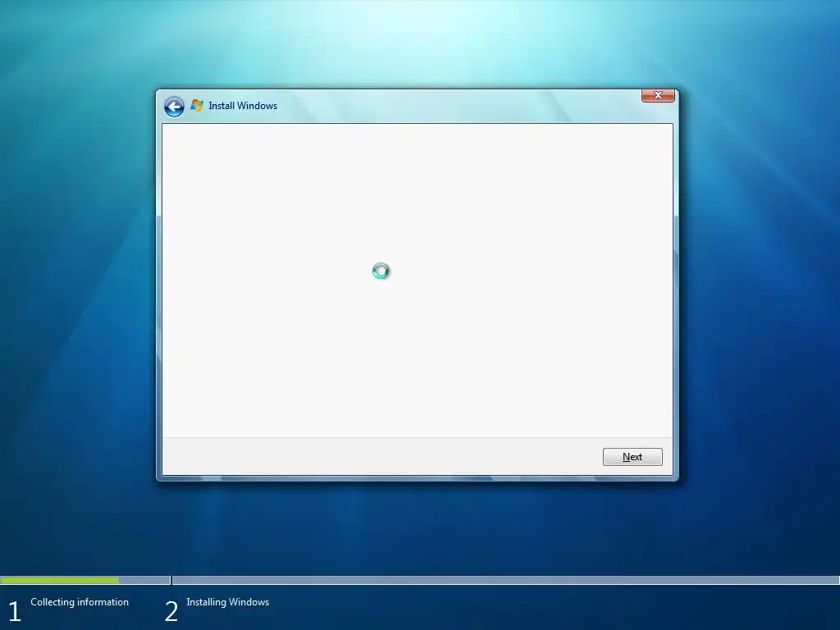Click the 'Installing Windows' step label
This screenshot has width=840, height=630.
pos(228,602)
